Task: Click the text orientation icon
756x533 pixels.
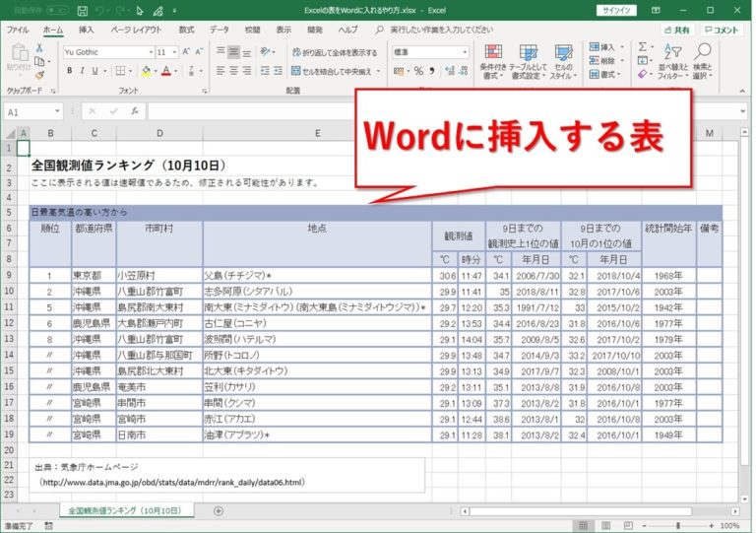Action: coord(265,51)
